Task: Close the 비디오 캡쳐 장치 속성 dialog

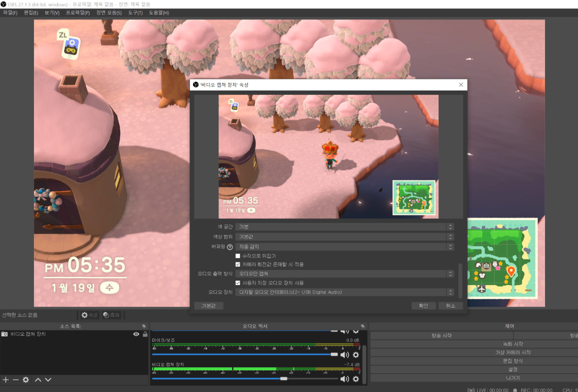Action: click(461, 85)
